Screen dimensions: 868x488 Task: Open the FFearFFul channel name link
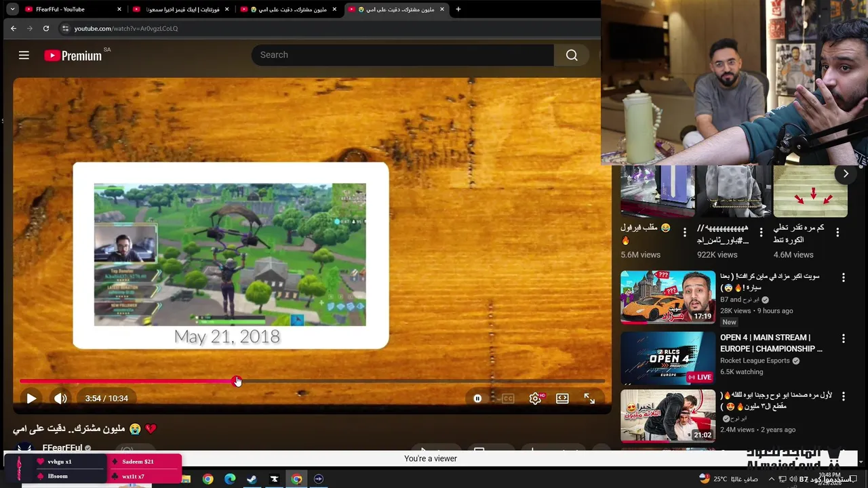62,448
